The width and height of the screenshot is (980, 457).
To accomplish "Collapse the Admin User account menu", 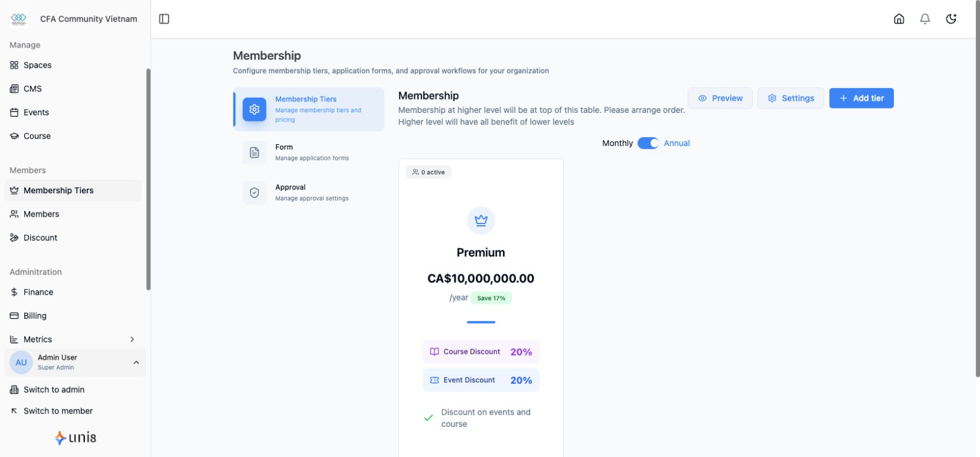I will (136, 362).
